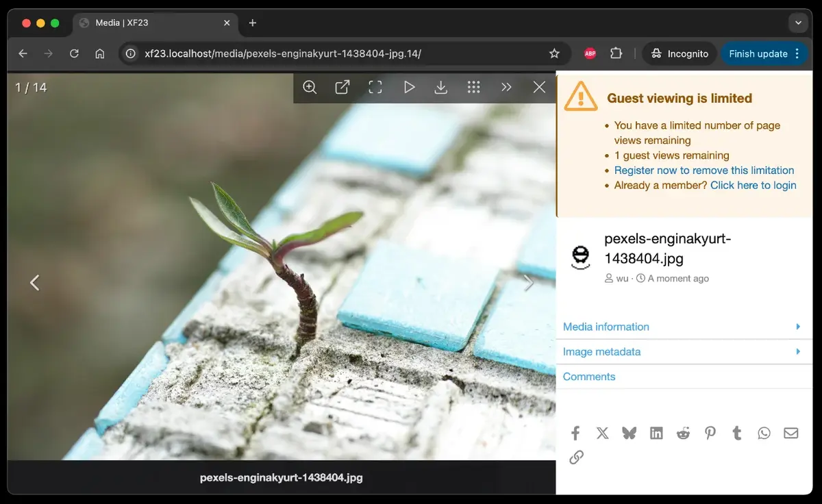This screenshot has height=504, width=822.
Task: Click 'Click here to login' link
Action: click(753, 186)
